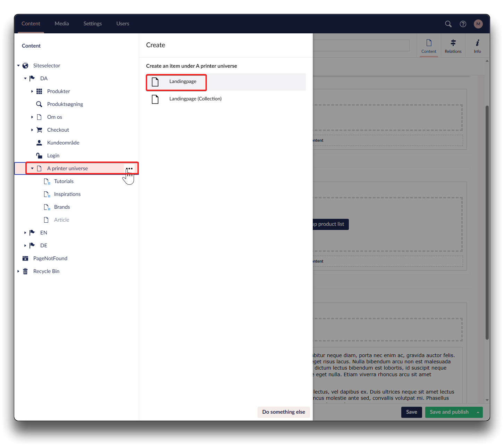This screenshot has height=446, width=504.
Task: Open the user avatar menu
Action: point(478,24)
